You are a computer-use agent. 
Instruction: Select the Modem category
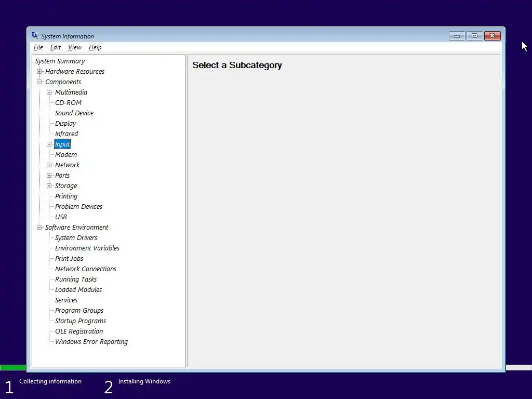[x=66, y=155]
